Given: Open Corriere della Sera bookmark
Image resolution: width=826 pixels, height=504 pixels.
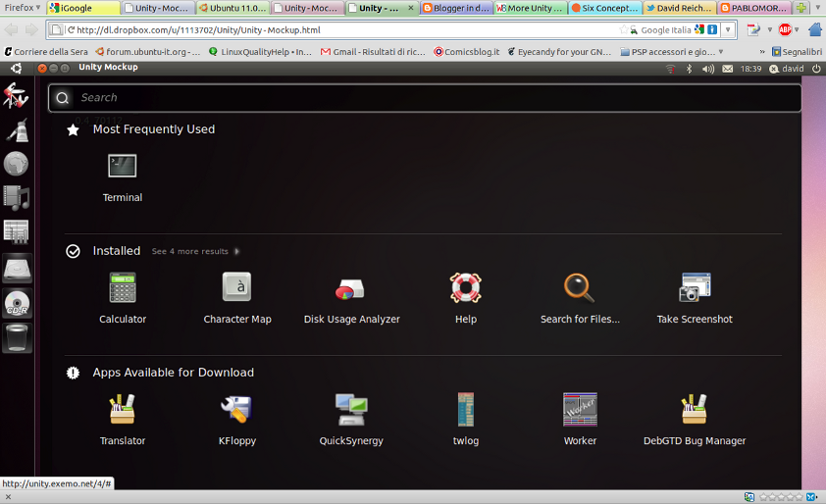Looking at the screenshot, I should pos(46,52).
